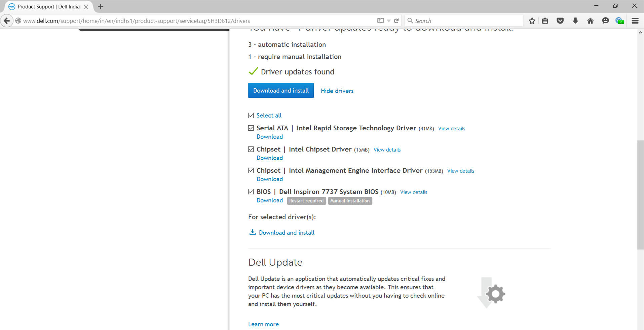Open reader view icon in address bar
644x330 pixels.
pos(380,21)
